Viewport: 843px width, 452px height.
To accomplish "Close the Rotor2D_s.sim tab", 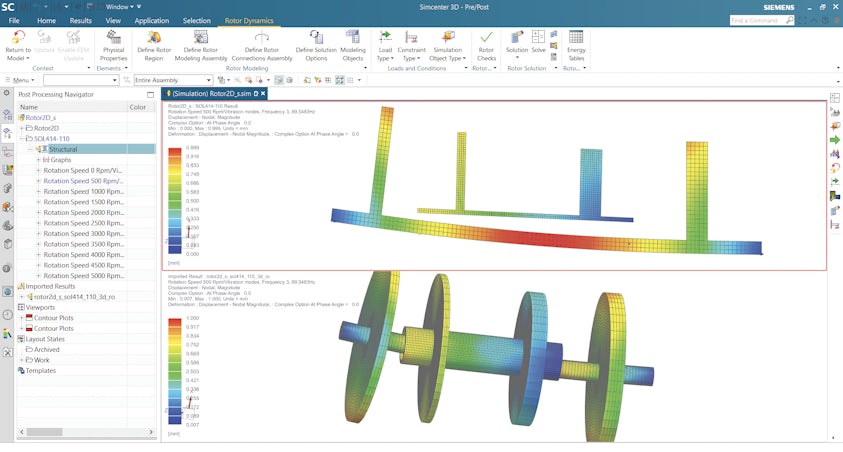I will click(263, 94).
